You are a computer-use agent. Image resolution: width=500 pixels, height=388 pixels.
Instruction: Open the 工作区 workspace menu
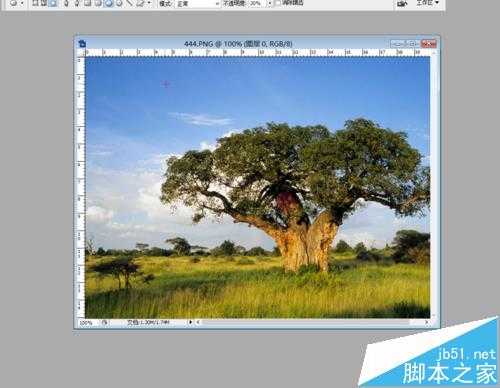[428, 3]
